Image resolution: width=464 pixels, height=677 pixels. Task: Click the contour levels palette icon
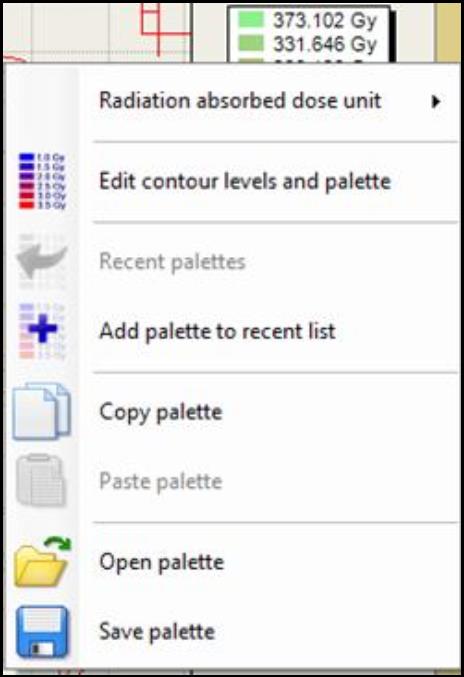click(42, 181)
